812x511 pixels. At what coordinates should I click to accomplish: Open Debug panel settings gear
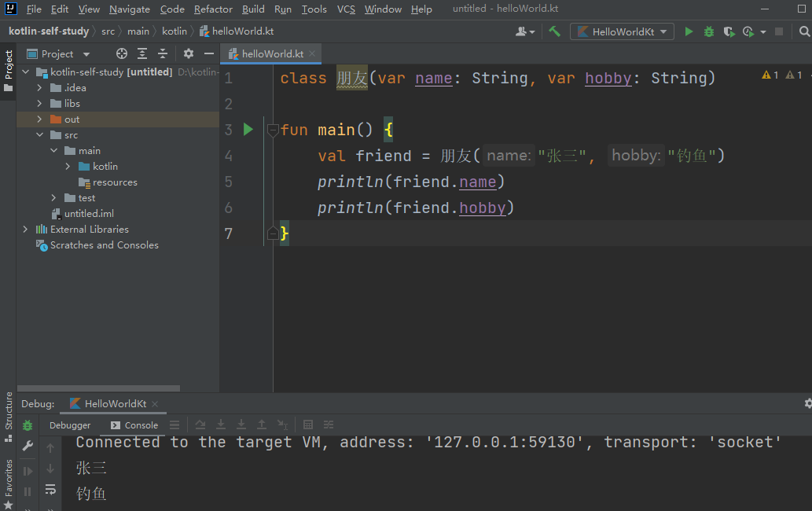tap(807, 403)
